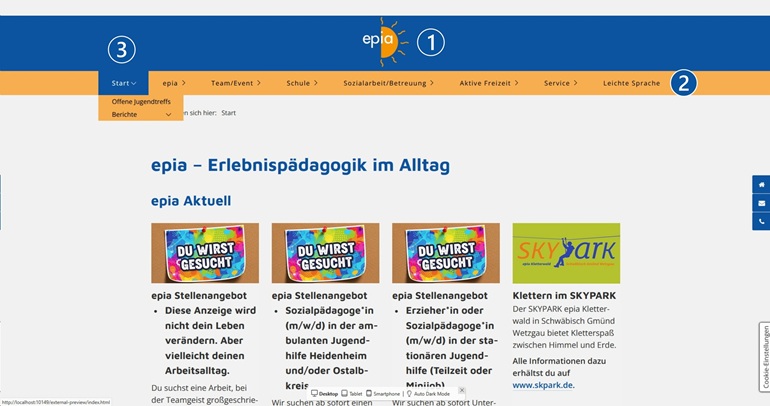Screen dimensions: 770x406
Task: Follow the www.skpark.de link
Action: point(543,385)
